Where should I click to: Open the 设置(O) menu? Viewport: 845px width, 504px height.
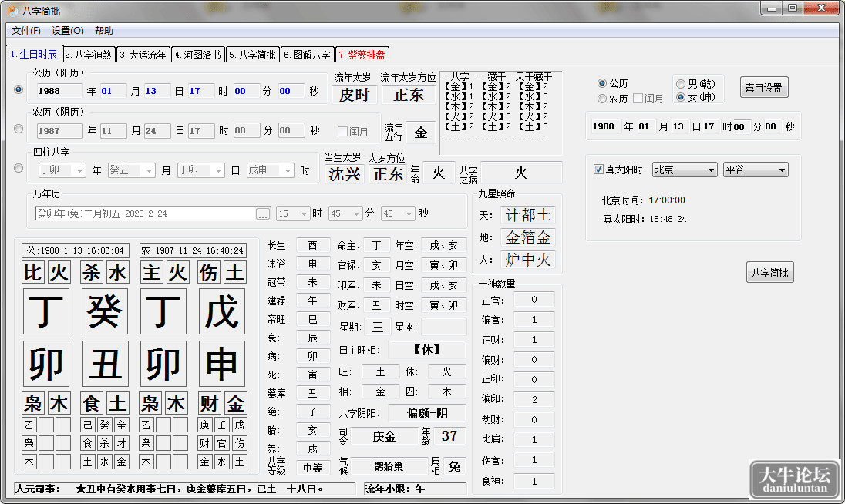click(67, 31)
